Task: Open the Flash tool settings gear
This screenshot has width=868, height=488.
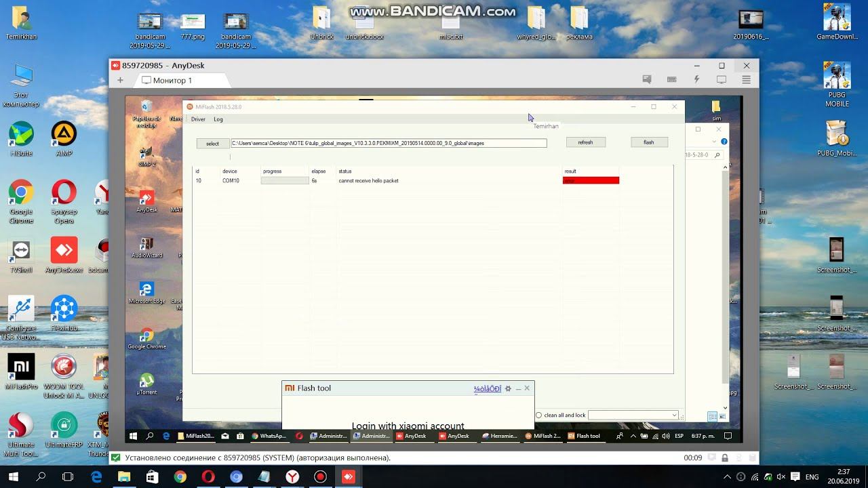Action: 508,388
